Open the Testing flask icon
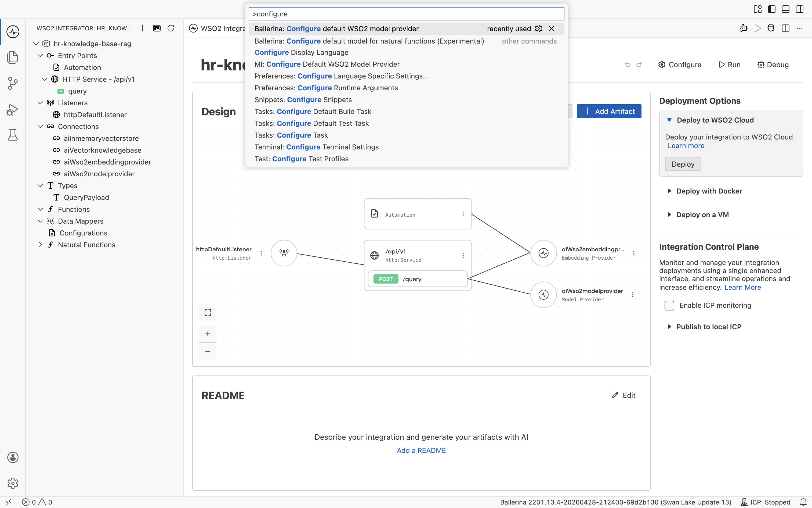 [x=13, y=135]
